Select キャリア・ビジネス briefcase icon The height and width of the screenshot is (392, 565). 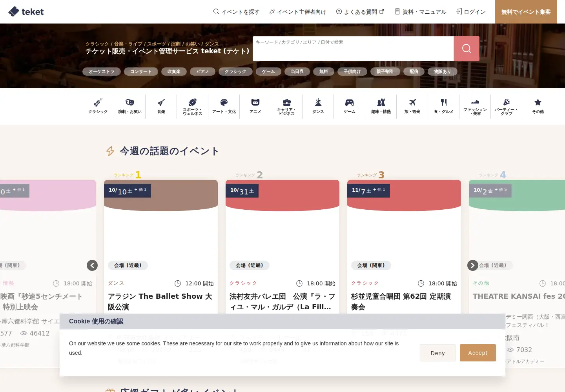click(287, 106)
